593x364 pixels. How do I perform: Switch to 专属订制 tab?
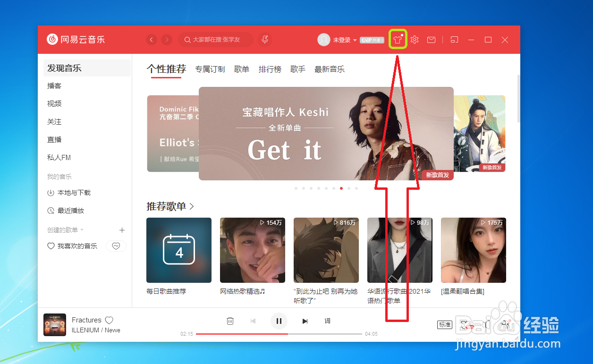[210, 69]
